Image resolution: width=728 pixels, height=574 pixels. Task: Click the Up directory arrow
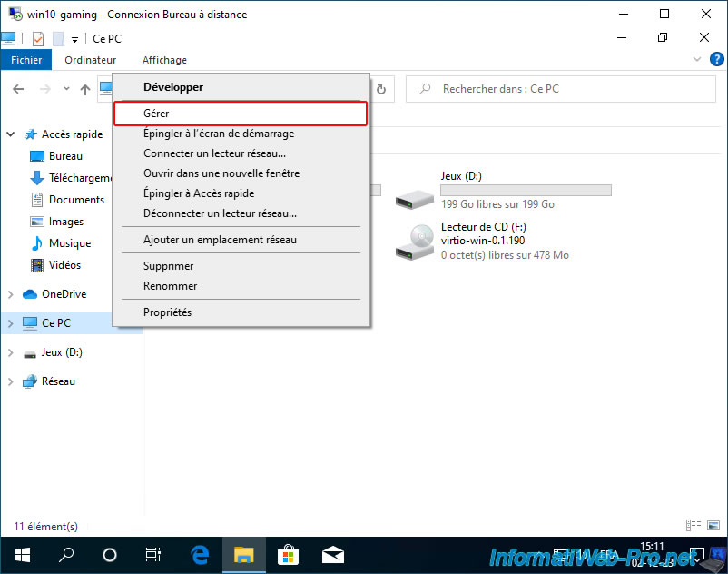pyautogui.click(x=85, y=89)
